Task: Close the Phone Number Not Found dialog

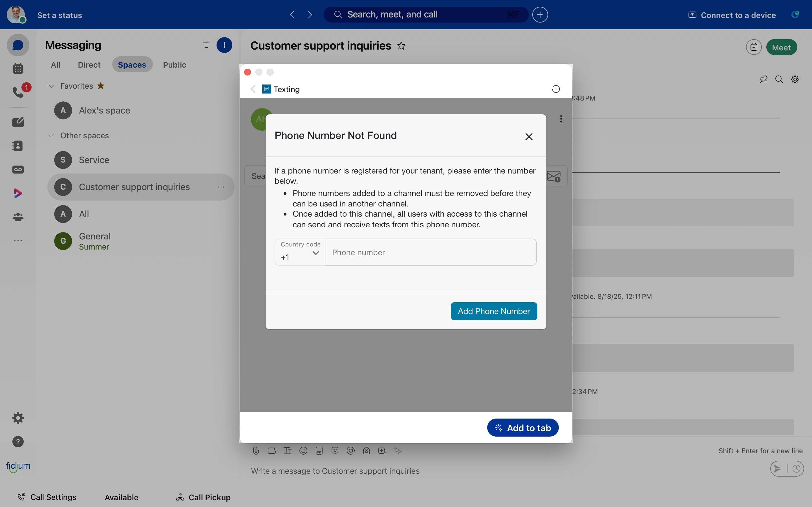Action: [529, 137]
